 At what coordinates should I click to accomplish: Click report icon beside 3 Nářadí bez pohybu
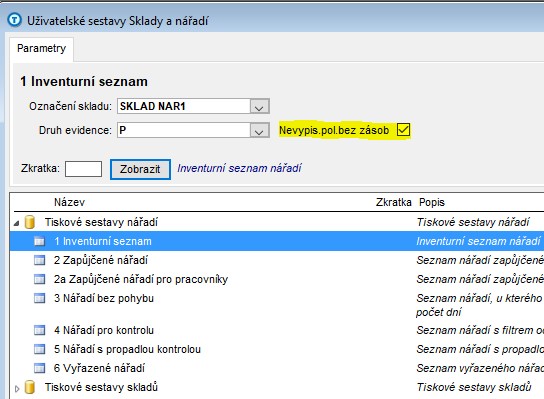click(39, 298)
